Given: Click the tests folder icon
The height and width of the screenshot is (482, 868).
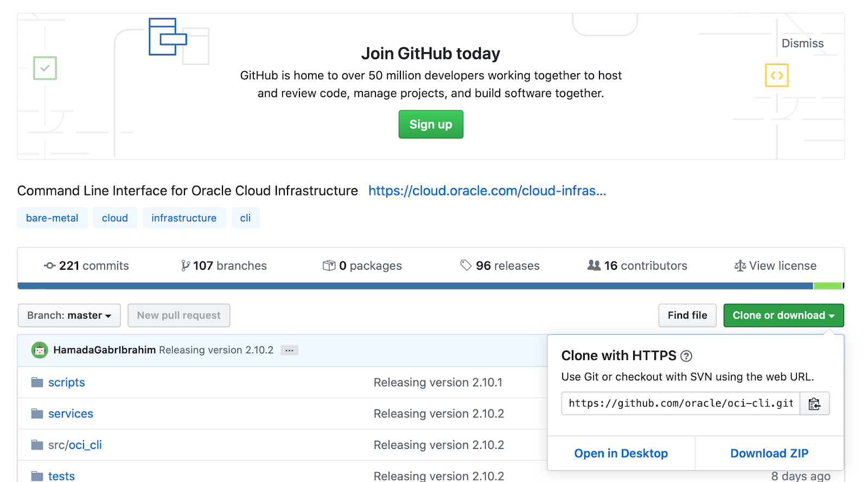Looking at the screenshot, I should 37,476.
